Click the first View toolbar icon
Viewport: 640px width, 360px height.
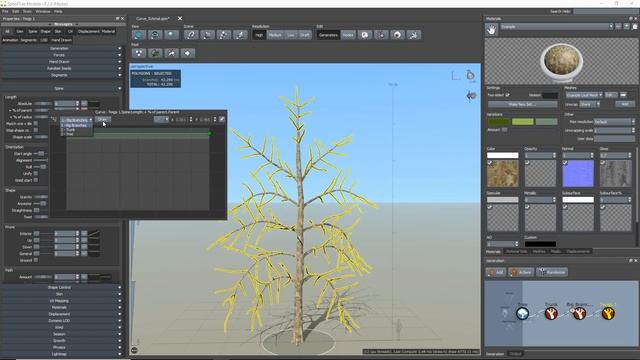coord(139,35)
